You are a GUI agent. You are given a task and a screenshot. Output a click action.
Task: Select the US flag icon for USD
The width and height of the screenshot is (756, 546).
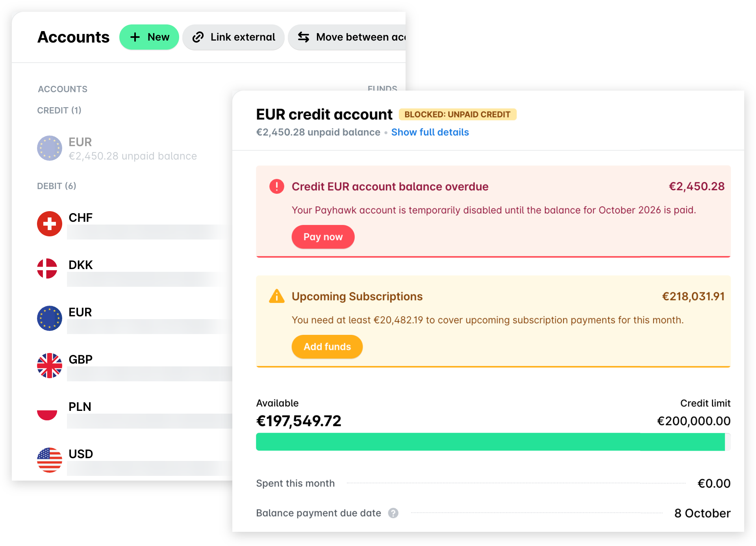50,460
